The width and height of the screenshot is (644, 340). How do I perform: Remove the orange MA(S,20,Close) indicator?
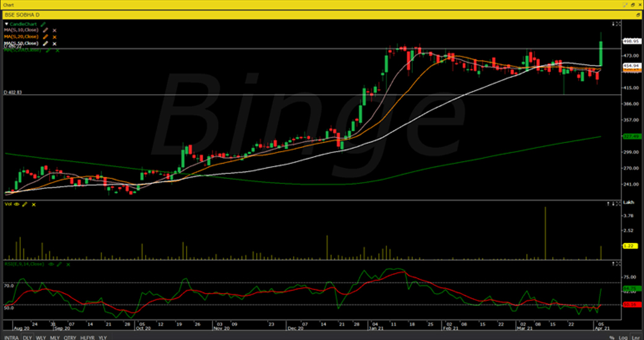[x=54, y=37]
